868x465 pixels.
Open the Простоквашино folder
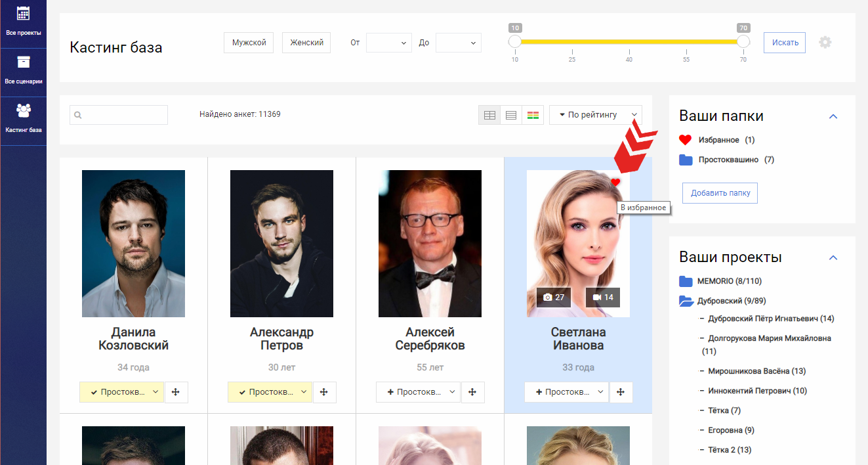(x=728, y=160)
